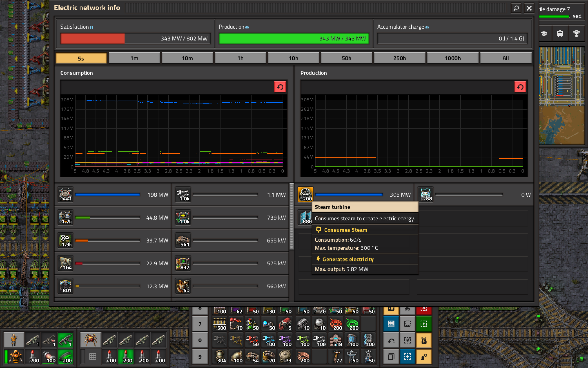
Task: Pick pipe stack of 304 from quickbar
Action: point(220,357)
